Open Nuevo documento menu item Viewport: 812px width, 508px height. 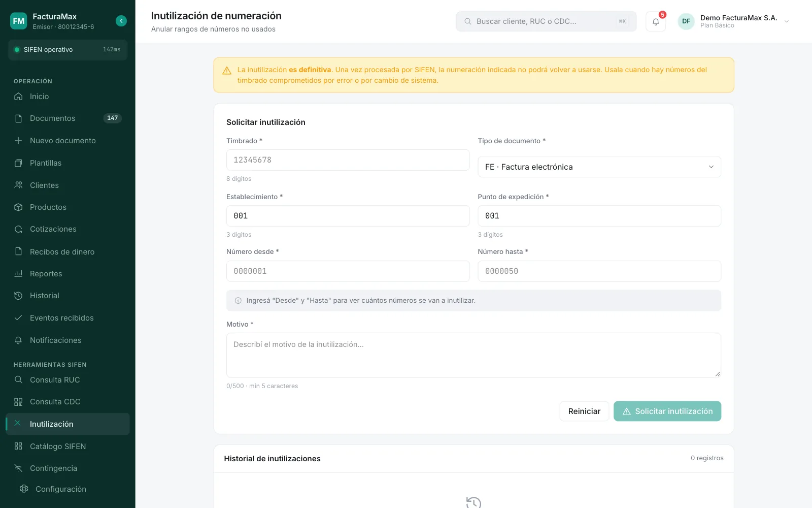tap(67, 141)
